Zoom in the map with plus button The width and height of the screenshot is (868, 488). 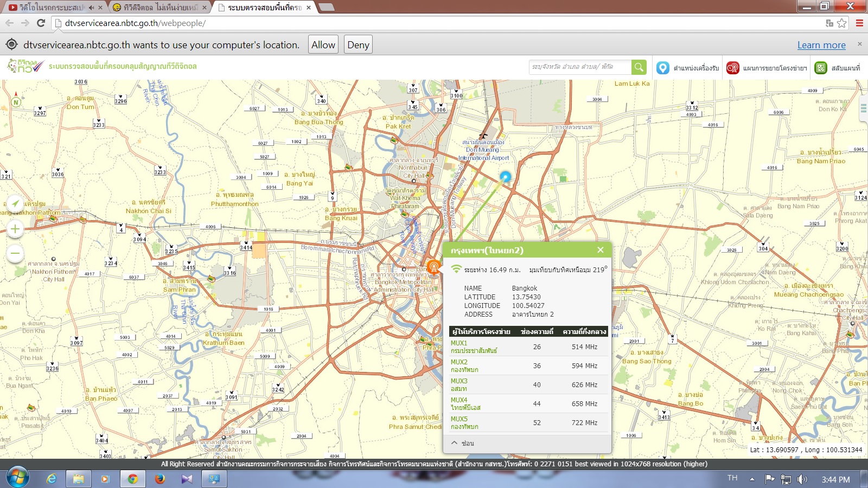point(15,229)
